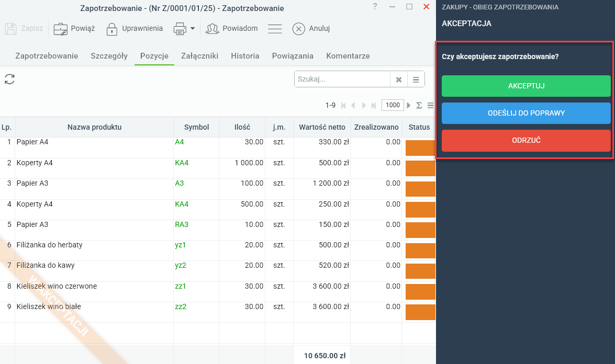
Task: Sort by Ilość column header
Action: pyautogui.click(x=242, y=127)
